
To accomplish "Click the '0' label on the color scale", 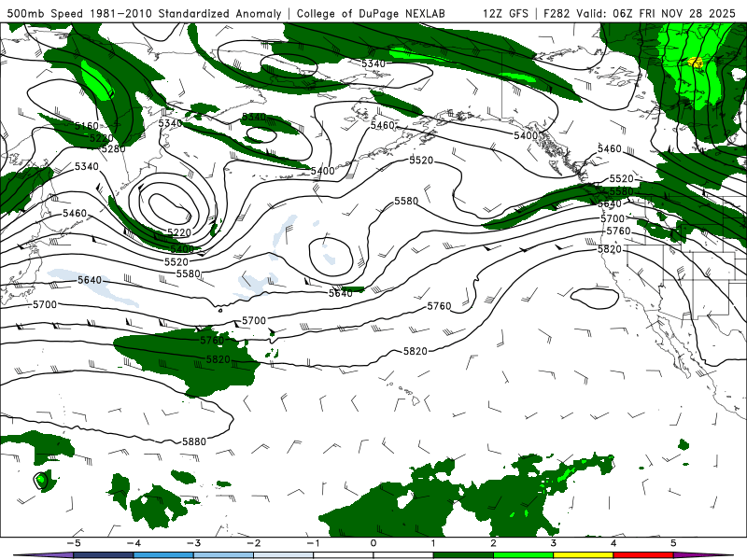I will pos(373,543).
